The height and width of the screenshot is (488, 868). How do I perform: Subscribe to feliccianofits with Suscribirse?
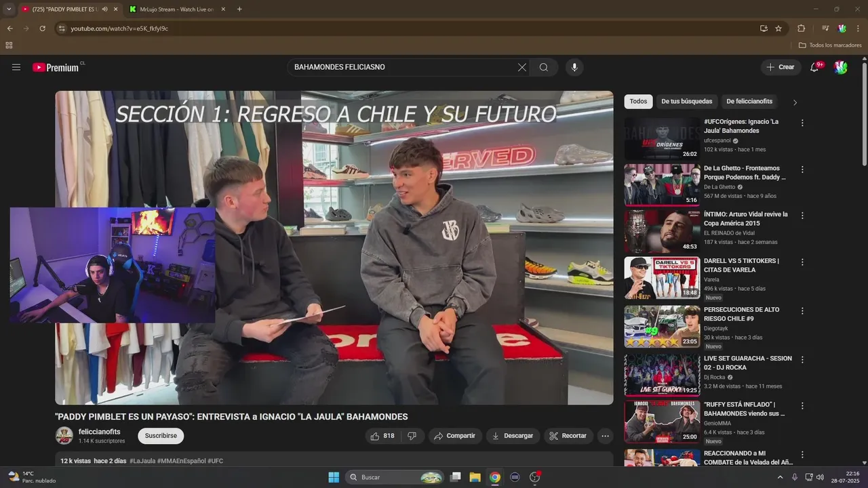(161, 436)
